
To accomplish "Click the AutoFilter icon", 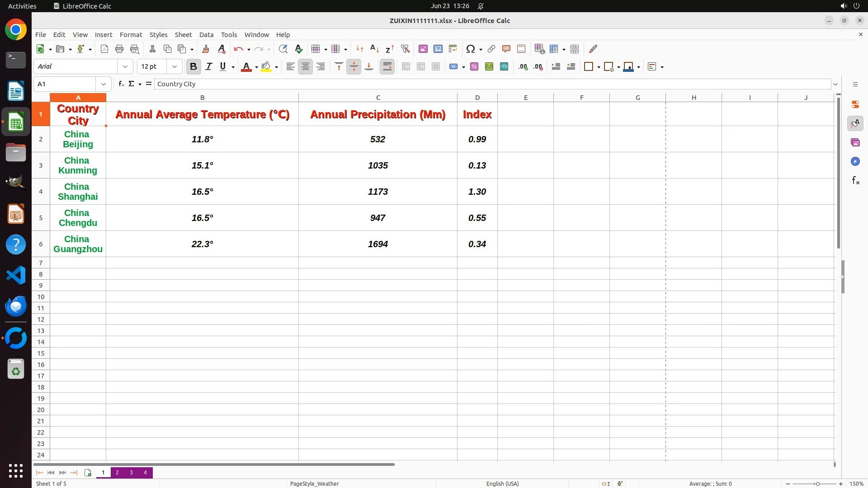I will point(405,49).
